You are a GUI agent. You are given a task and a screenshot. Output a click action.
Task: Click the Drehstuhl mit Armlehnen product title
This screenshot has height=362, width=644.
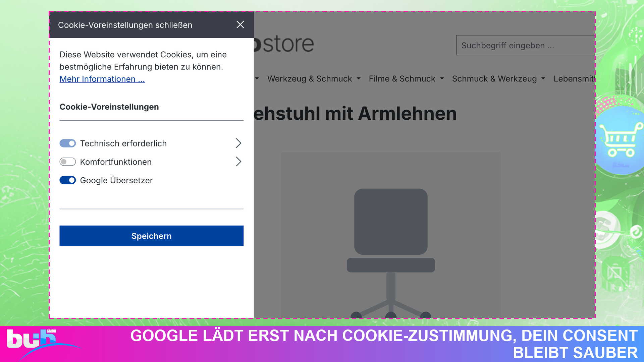[355, 113]
